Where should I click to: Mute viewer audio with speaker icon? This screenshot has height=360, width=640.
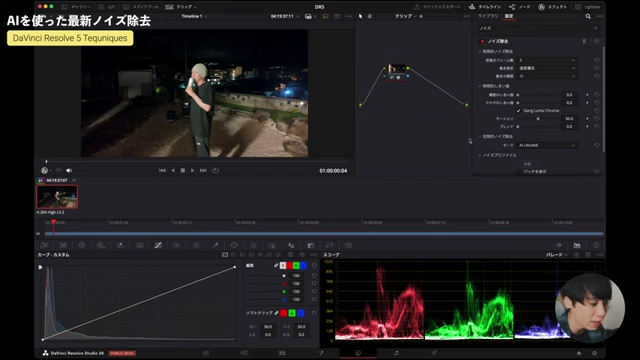[x=69, y=171]
